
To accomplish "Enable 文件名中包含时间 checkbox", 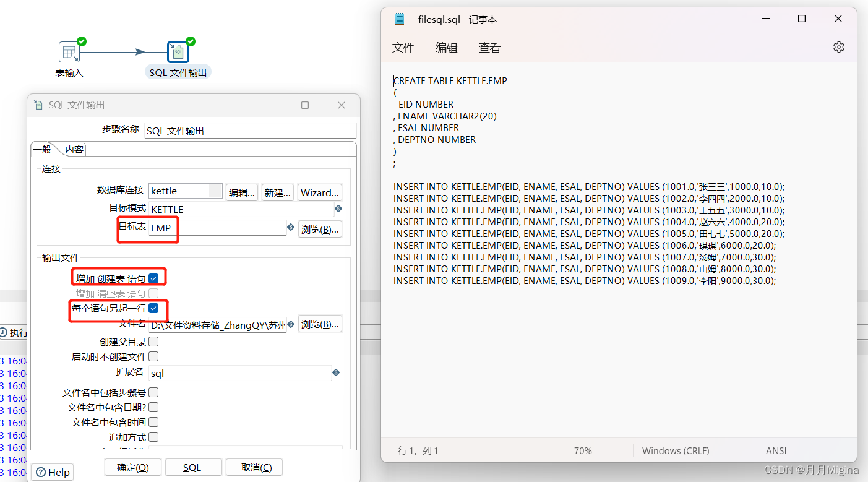I will click(153, 422).
